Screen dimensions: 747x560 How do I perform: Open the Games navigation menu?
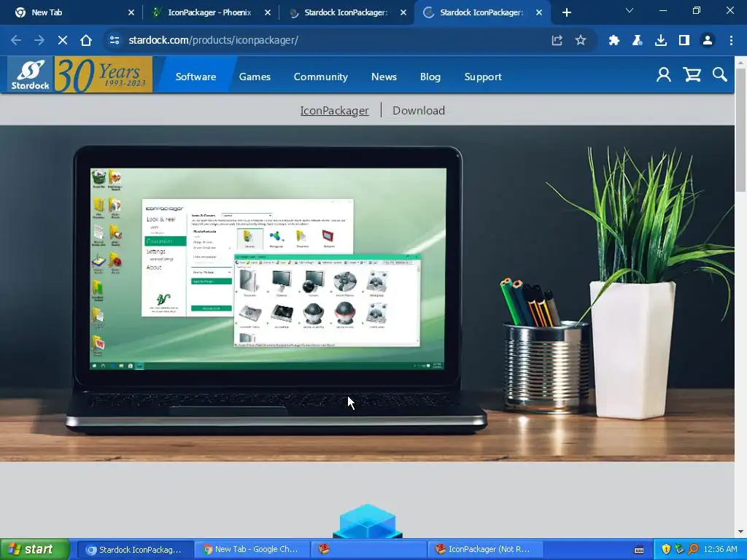click(x=255, y=77)
